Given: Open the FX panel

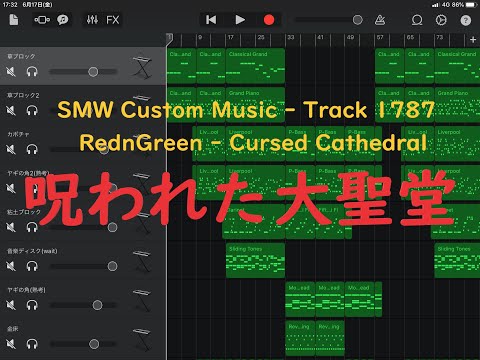Looking at the screenshot, I should click(x=112, y=20).
